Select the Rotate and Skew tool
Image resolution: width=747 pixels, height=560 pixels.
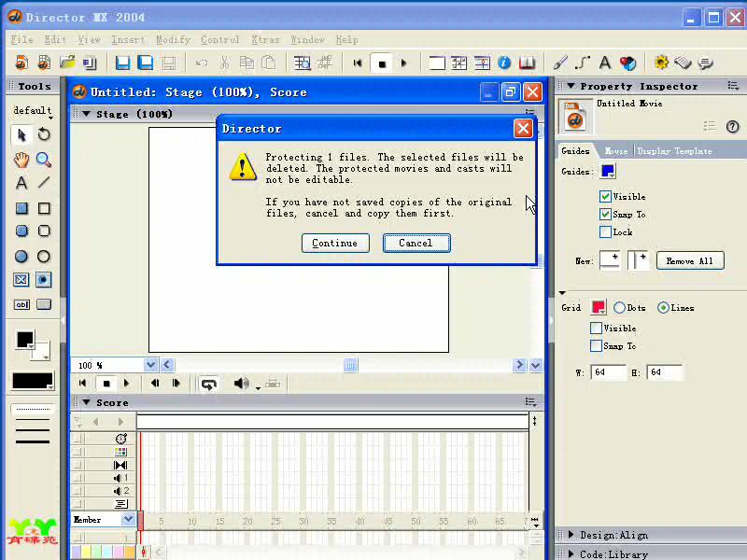click(x=44, y=134)
